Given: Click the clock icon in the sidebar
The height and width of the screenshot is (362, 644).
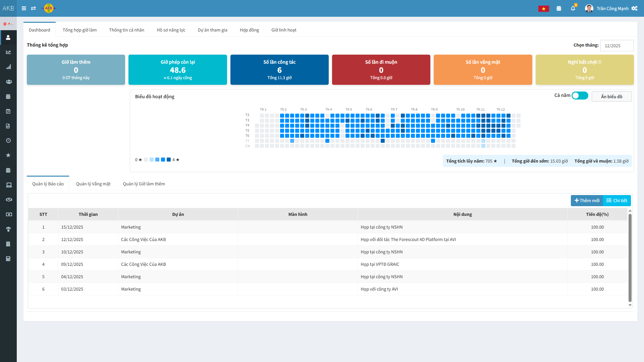Looking at the screenshot, I should coord(8,140).
